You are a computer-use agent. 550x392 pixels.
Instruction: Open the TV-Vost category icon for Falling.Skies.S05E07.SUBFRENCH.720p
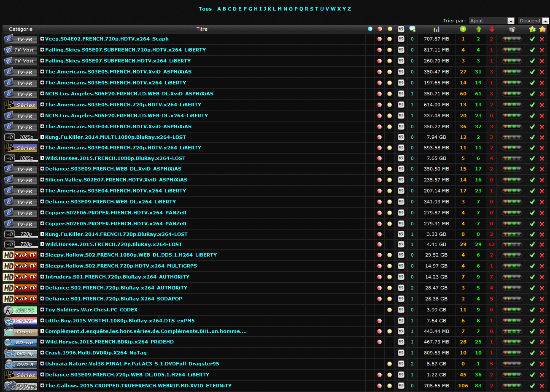pos(20,50)
